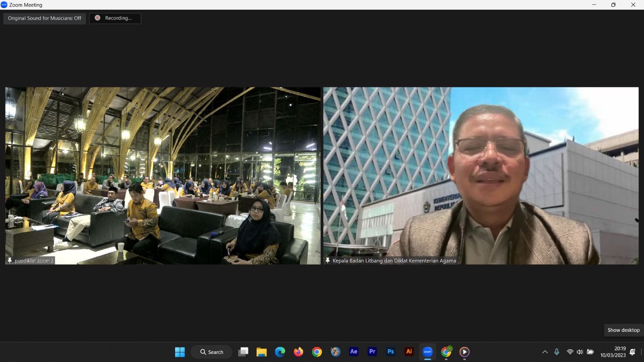This screenshot has height=362, width=644.
Task: Click the taskbar Search box
Action: pyautogui.click(x=212, y=352)
